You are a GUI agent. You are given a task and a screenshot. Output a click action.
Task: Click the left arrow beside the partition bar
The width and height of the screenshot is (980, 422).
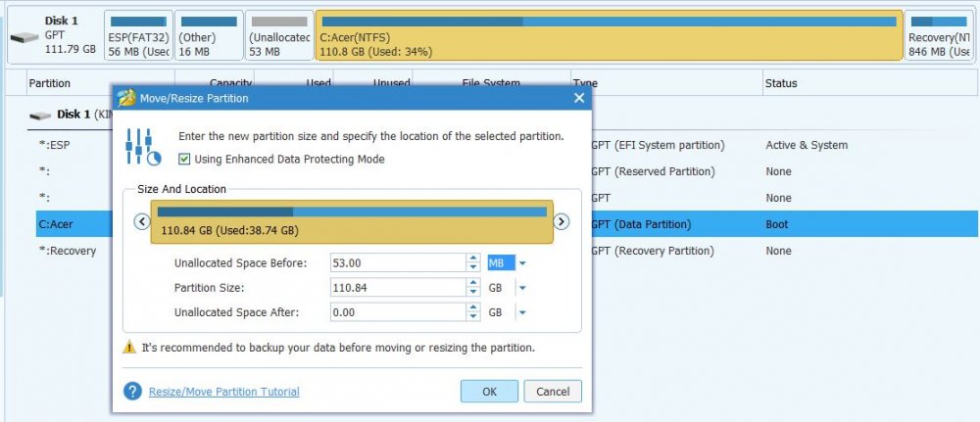click(141, 221)
